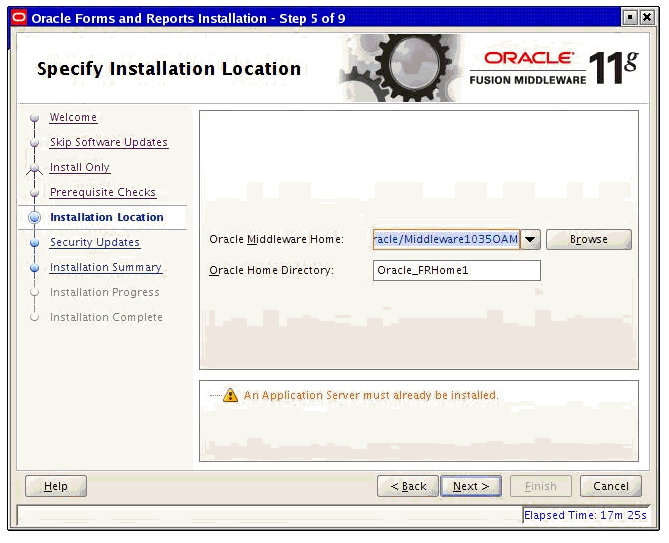The width and height of the screenshot is (669, 543).
Task: Click the Elapsed Time status text
Action: coord(585,515)
